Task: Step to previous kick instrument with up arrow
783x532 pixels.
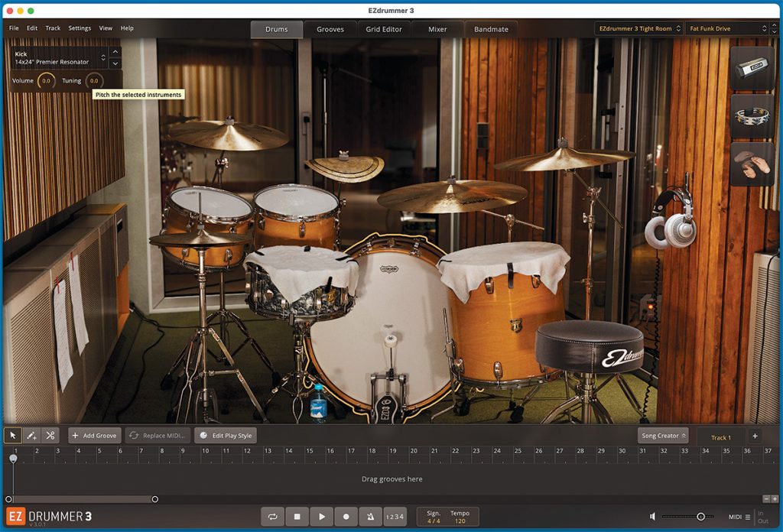Action: (x=115, y=52)
